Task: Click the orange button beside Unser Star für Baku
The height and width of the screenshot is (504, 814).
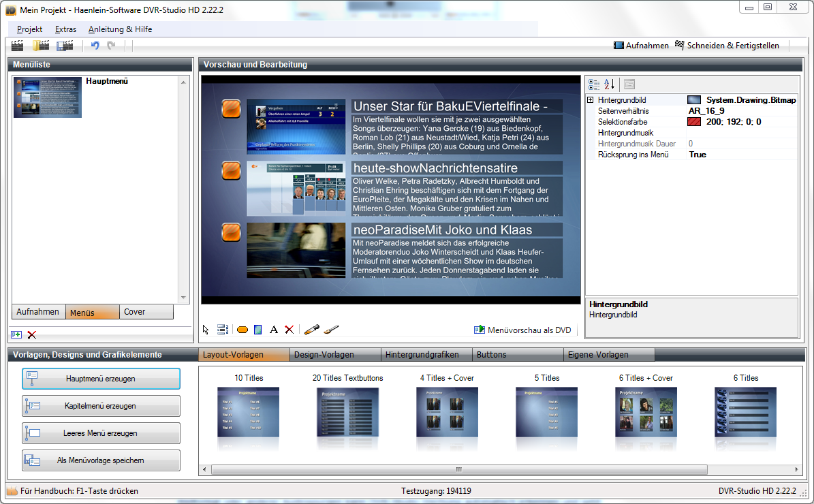Action: [232, 108]
